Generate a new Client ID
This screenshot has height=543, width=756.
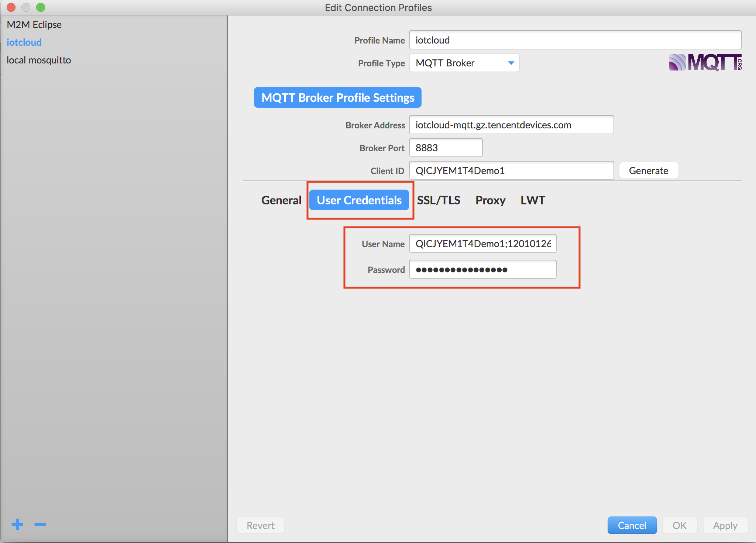[x=648, y=170]
